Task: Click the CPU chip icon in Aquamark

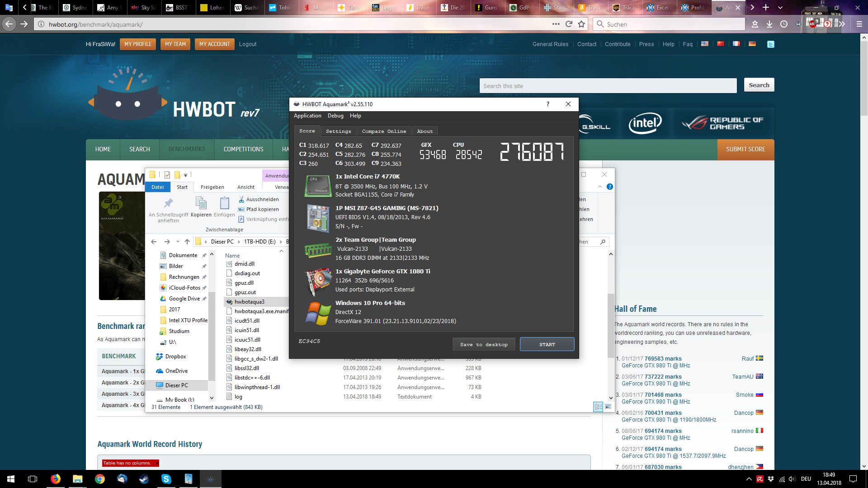Action: click(x=318, y=186)
